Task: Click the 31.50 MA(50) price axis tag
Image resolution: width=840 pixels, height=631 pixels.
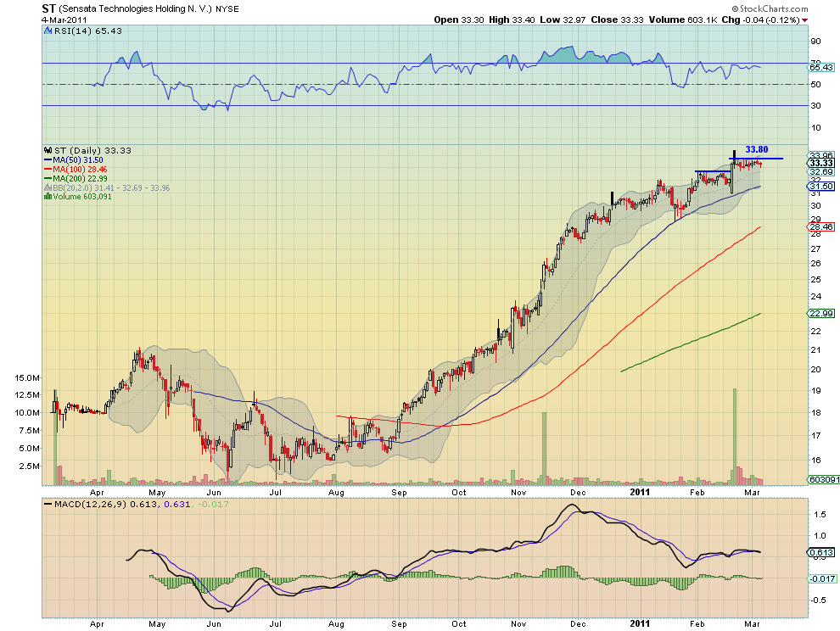Action: click(821, 187)
